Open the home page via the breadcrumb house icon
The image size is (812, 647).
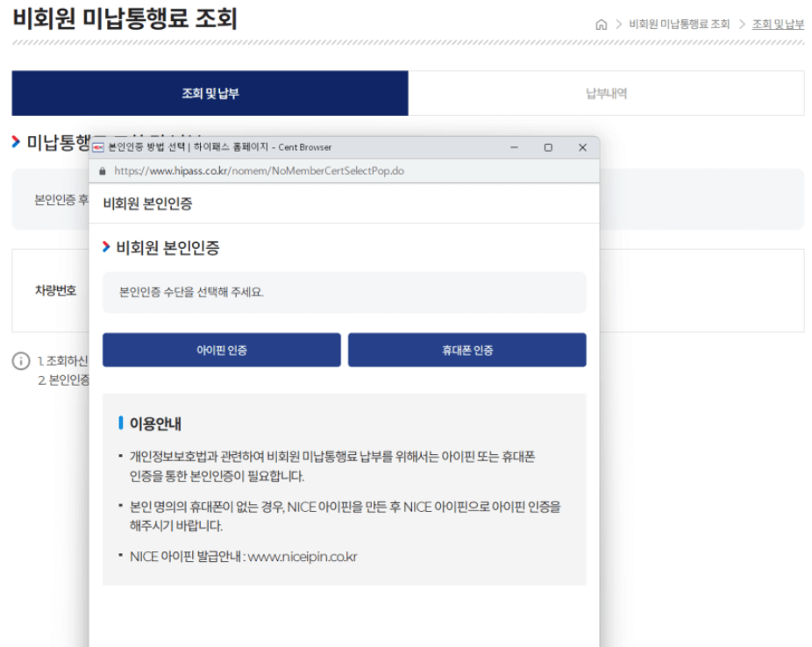pyautogui.click(x=602, y=24)
